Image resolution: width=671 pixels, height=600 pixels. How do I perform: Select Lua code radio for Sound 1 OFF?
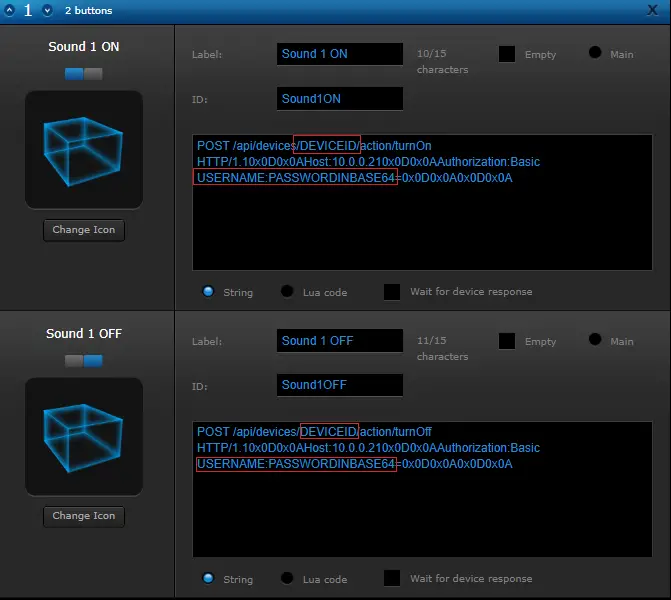287,578
